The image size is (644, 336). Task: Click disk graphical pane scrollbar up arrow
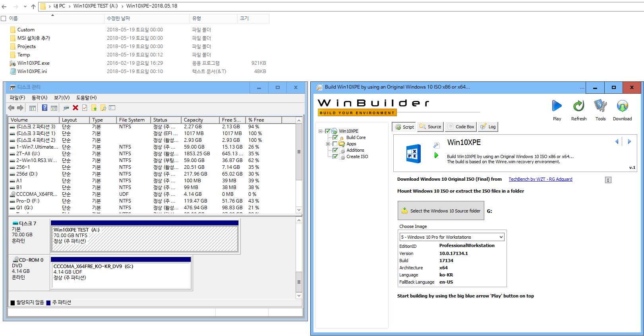(x=299, y=220)
